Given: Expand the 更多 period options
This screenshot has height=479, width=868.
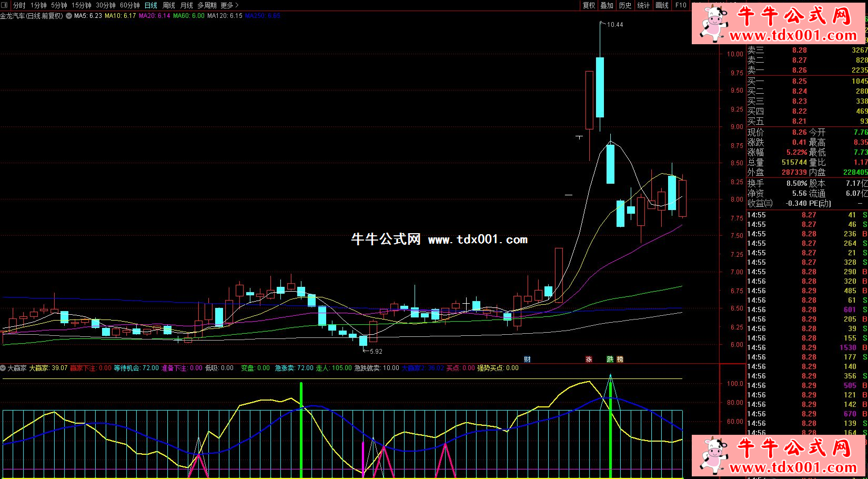Looking at the screenshot, I should pos(229,5).
